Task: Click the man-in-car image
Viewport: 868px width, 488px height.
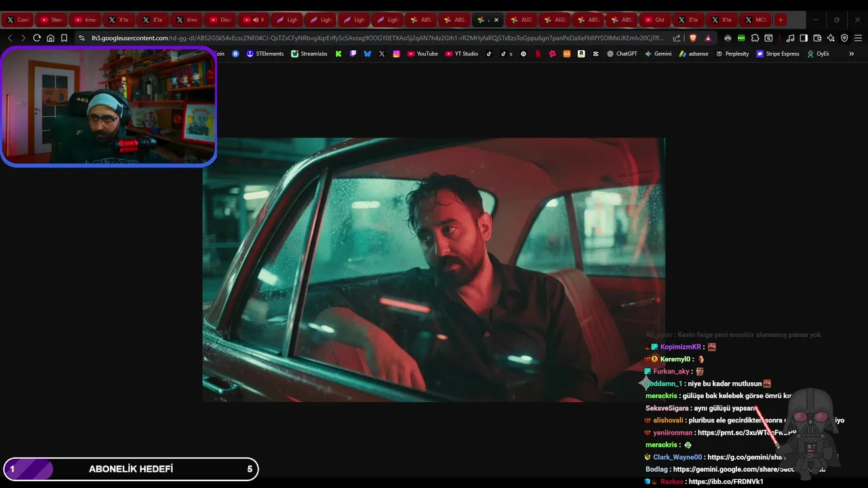Action: tap(434, 270)
